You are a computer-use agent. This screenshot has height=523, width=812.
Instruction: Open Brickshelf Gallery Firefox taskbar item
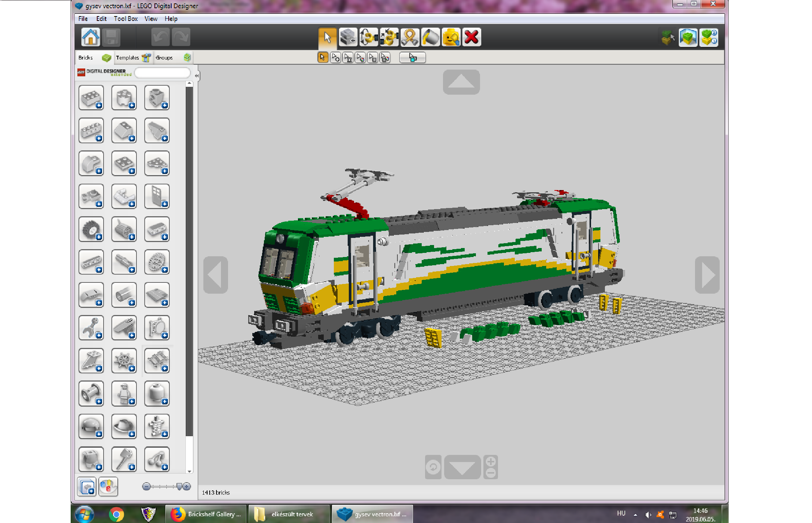coord(206,514)
